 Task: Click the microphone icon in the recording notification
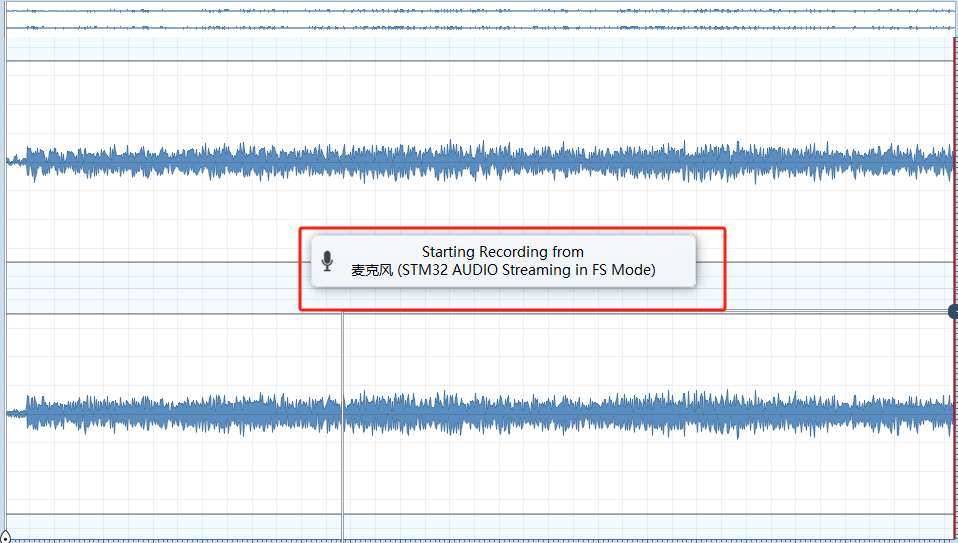(x=327, y=261)
